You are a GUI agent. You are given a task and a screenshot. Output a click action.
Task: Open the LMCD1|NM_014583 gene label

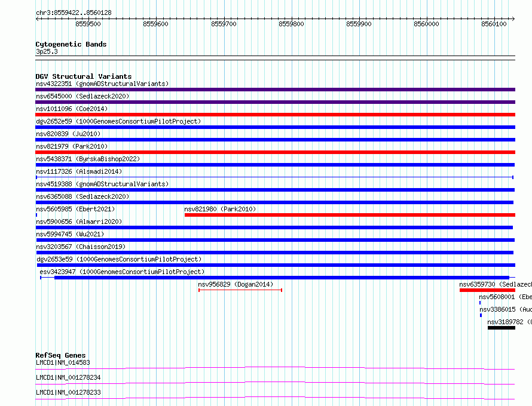click(63, 362)
